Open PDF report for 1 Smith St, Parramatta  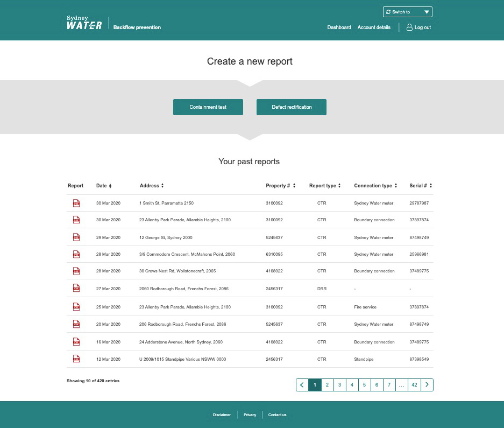tap(76, 203)
